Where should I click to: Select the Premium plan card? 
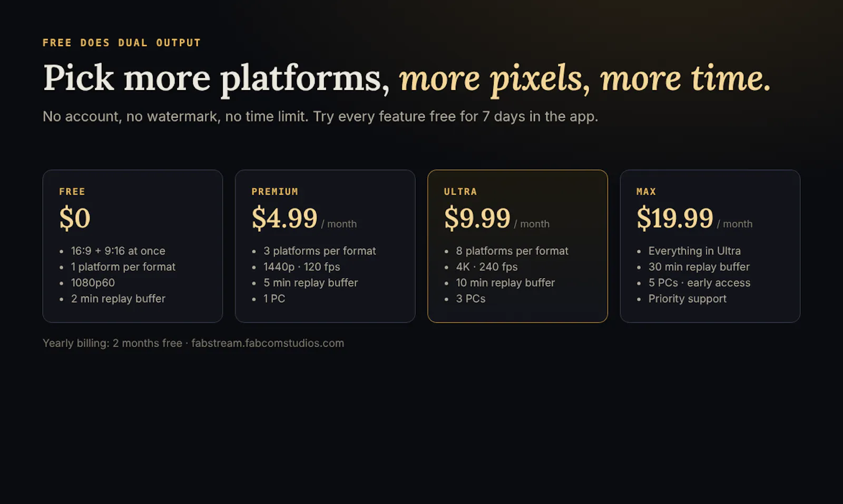[325, 246]
